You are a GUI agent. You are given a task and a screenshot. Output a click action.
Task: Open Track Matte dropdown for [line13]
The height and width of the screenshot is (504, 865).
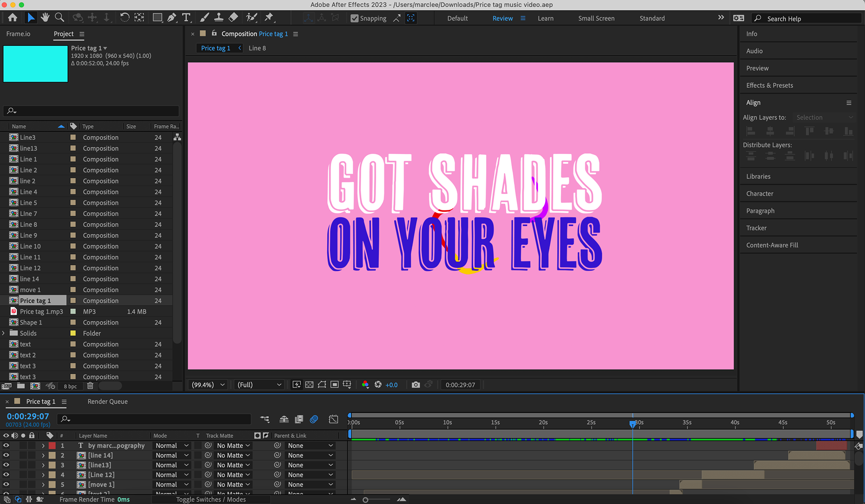point(233,465)
